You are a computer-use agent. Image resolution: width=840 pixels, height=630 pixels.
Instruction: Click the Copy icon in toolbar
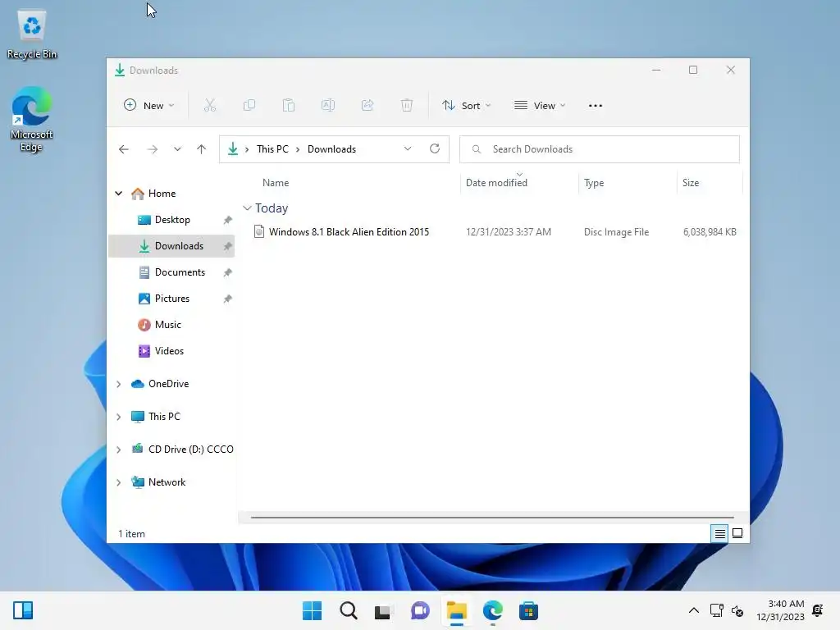(249, 106)
